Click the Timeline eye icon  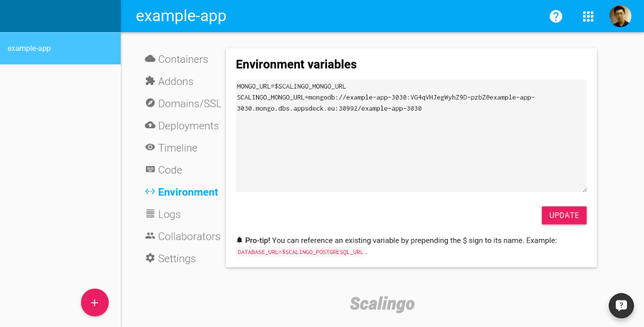[150, 147]
